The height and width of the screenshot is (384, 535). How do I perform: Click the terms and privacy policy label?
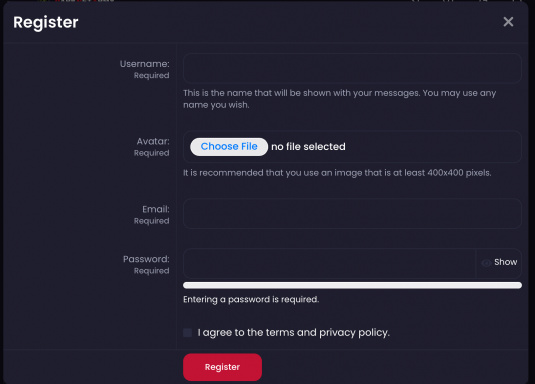pos(293,332)
